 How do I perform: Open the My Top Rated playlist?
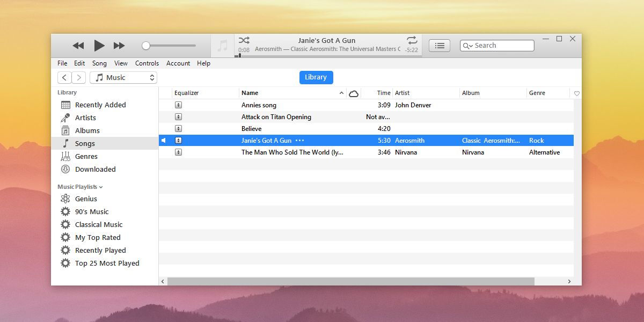coord(105,238)
